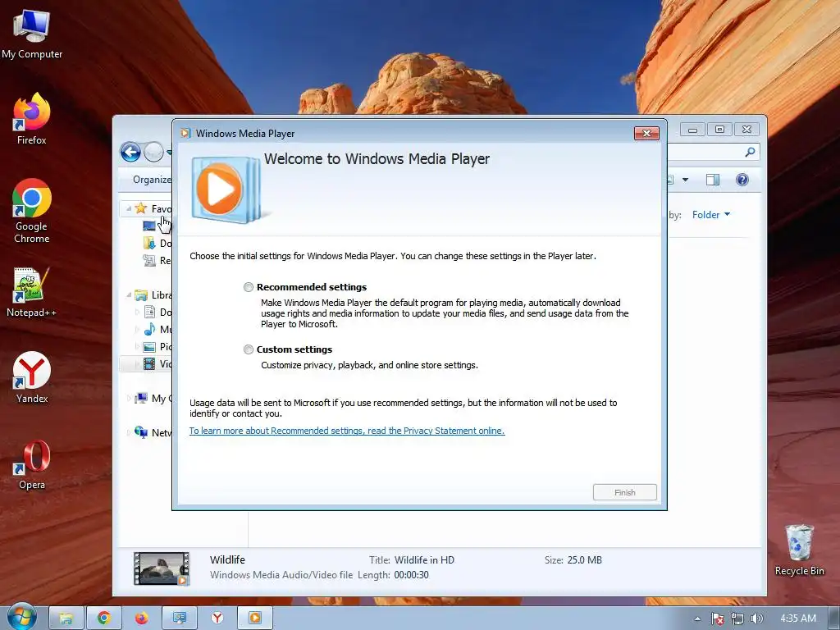Open the Action Center flag icon
840x630 pixels.
tap(717, 619)
